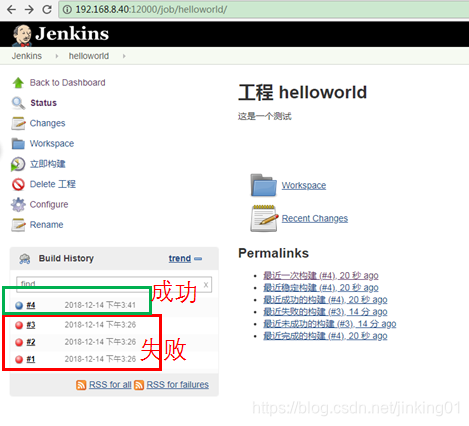
Task: Click the Rename notepad icon
Action: (x=18, y=225)
